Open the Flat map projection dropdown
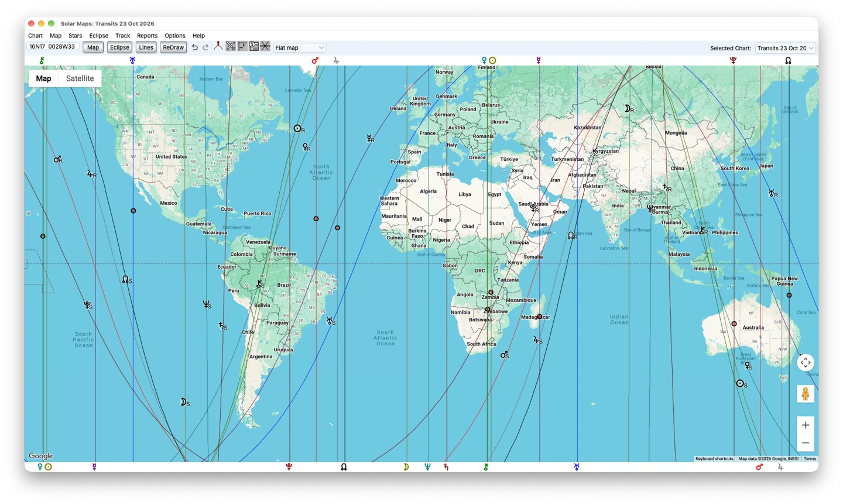The width and height of the screenshot is (843, 504). pos(299,47)
